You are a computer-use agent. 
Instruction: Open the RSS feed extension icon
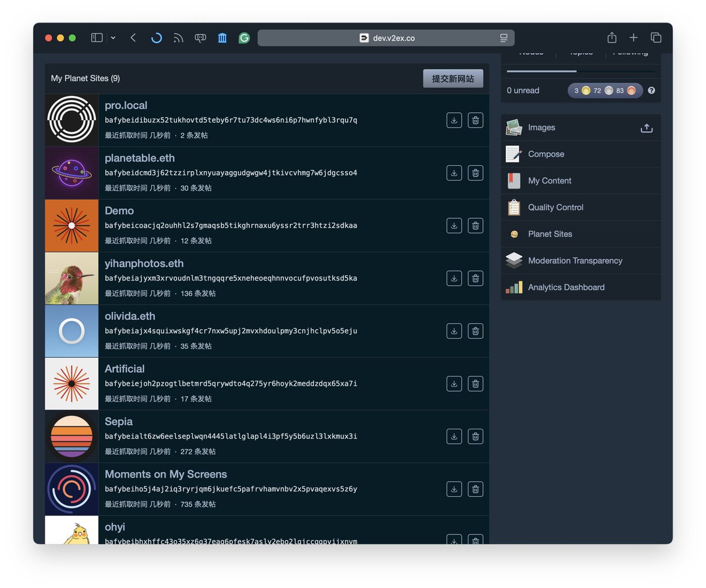coord(178,38)
